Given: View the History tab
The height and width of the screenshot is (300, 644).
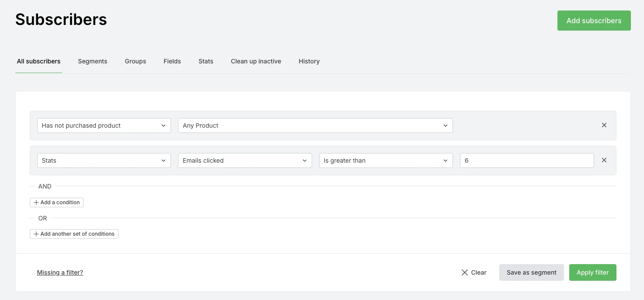Looking at the screenshot, I should pyautogui.click(x=309, y=61).
